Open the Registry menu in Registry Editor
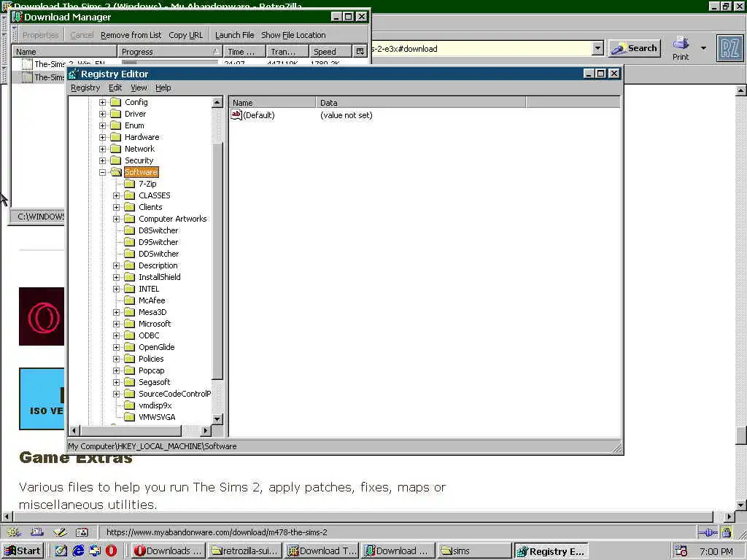 point(85,87)
